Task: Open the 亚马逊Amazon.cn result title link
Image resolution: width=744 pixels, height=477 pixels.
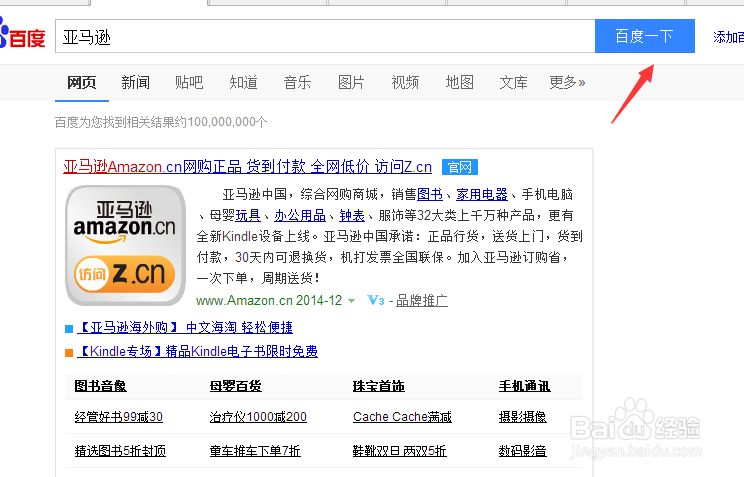Action: [x=248, y=167]
